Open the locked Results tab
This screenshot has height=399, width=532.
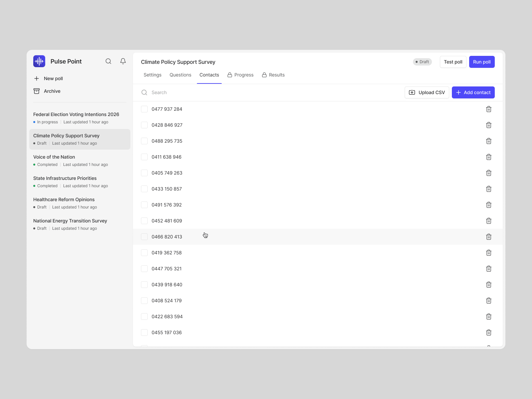tap(273, 75)
